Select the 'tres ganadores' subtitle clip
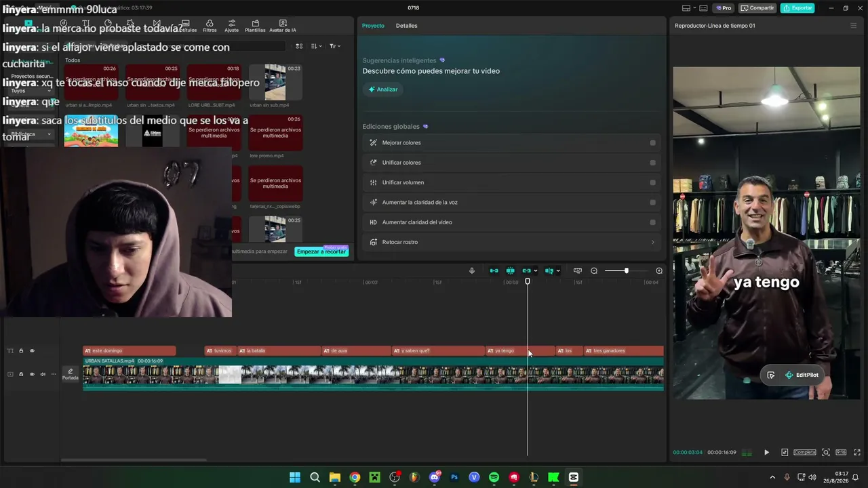This screenshot has height=488, width=868. coord(623,350)
